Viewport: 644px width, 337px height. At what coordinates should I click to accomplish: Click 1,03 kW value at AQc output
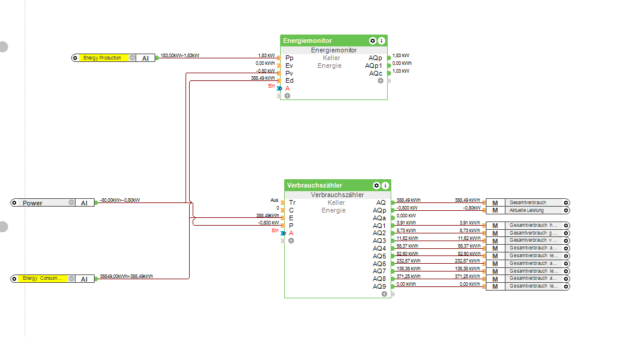(x=401, y=71)
